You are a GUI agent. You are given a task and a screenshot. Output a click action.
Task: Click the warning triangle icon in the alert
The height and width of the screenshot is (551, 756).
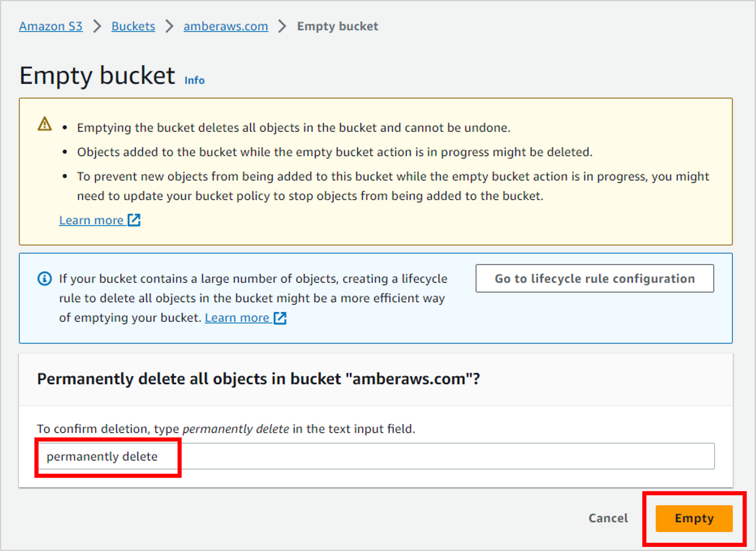point(45,124)
